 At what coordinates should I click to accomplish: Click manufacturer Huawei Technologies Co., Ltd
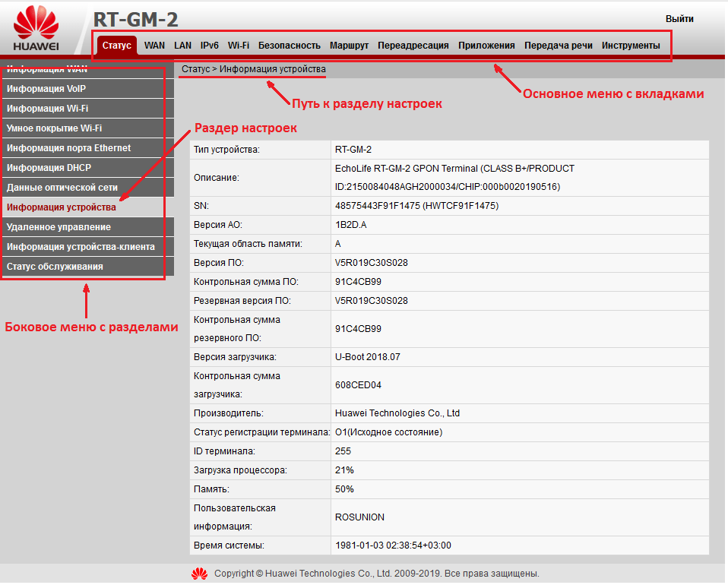point(397,413)
